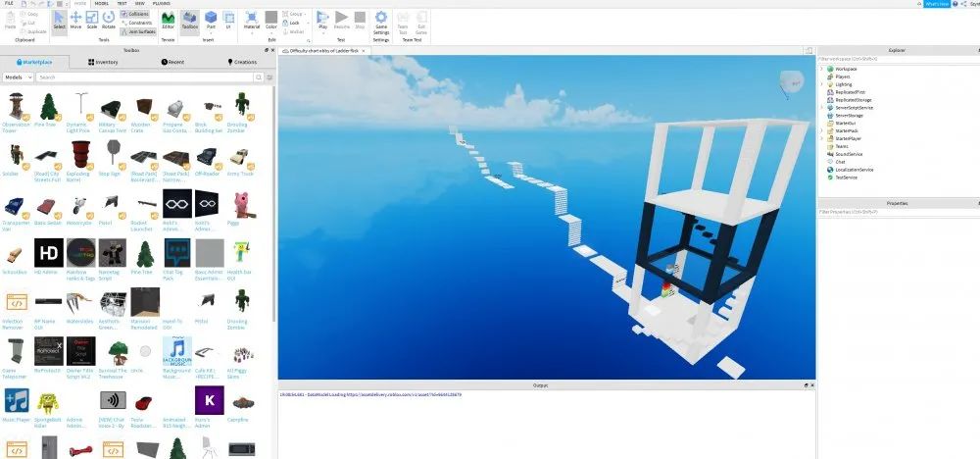980x459 pixels.
Task: Open the toolbox search filter options
Action: coord(270,76)
